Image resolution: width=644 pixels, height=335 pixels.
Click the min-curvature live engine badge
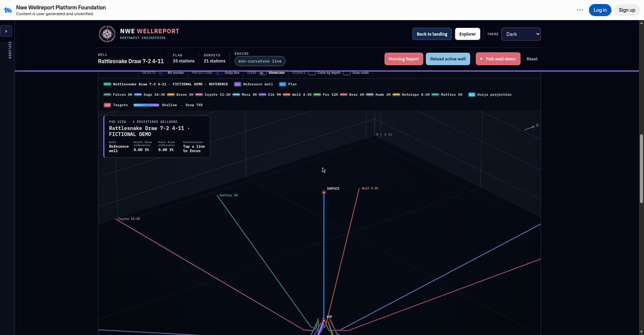click(x=260, y=61)
